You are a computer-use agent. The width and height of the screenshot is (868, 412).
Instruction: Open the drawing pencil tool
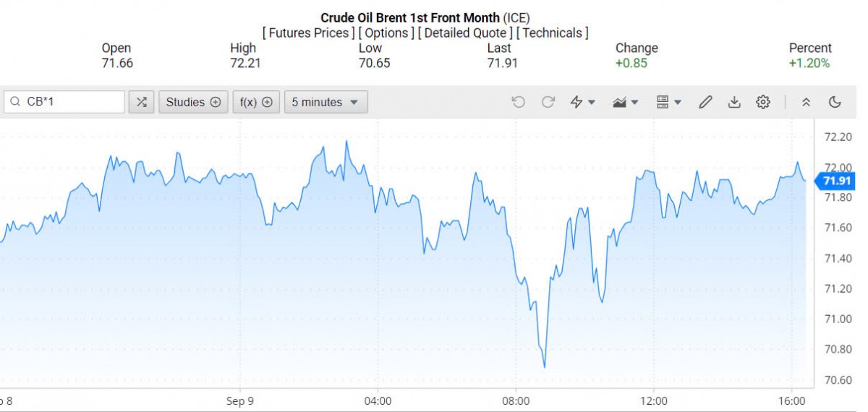[705, 102]
